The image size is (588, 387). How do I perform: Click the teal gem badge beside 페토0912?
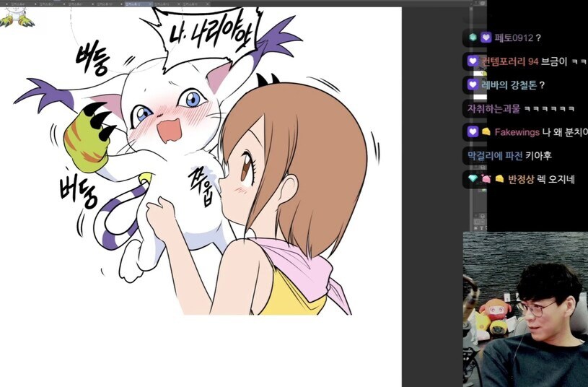pos(472,38)
